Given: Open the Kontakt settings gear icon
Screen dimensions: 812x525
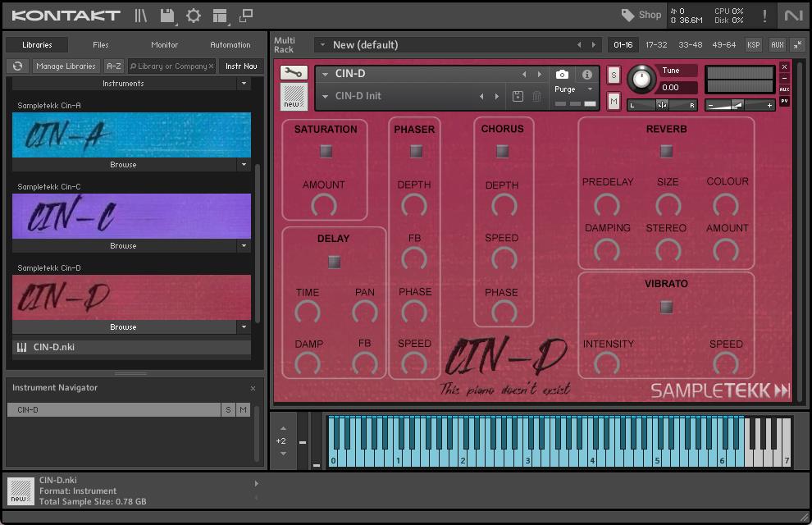Looking at the screenshot, I should coord(194,16).
